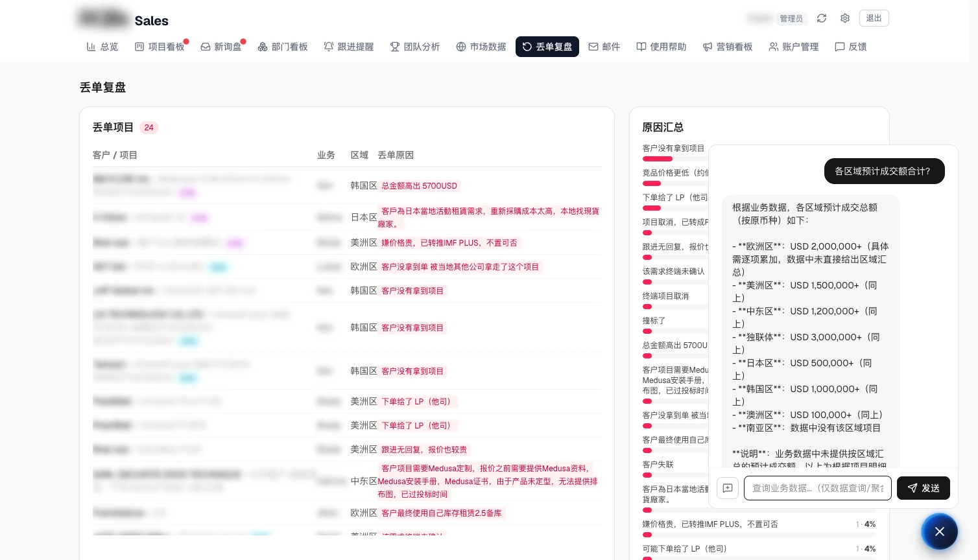978x560 pixels.
Task: Click the 各区域预计成交额合计? chat message bubble
Action: [x=885, y=171]
